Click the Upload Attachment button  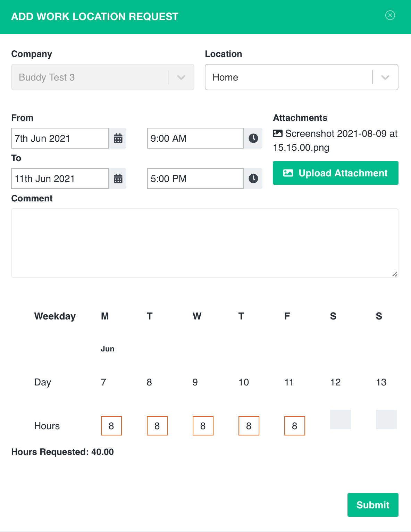point(335,173)
